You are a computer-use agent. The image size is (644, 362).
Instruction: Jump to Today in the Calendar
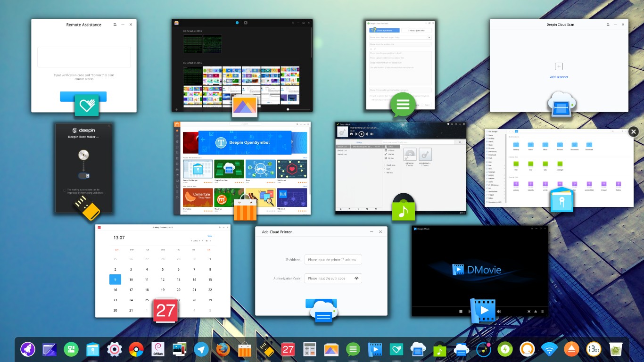pos(210,236)
